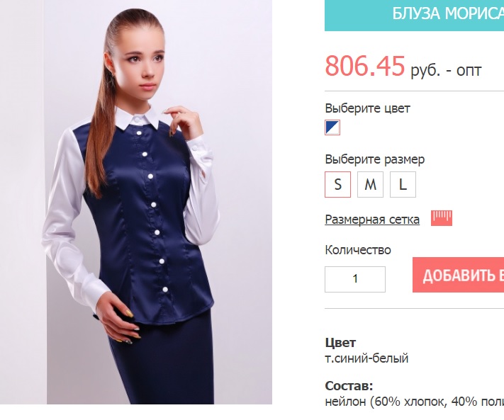Click the Блуза Мориса title banner
504x420 pixels.
pos(414,14)
